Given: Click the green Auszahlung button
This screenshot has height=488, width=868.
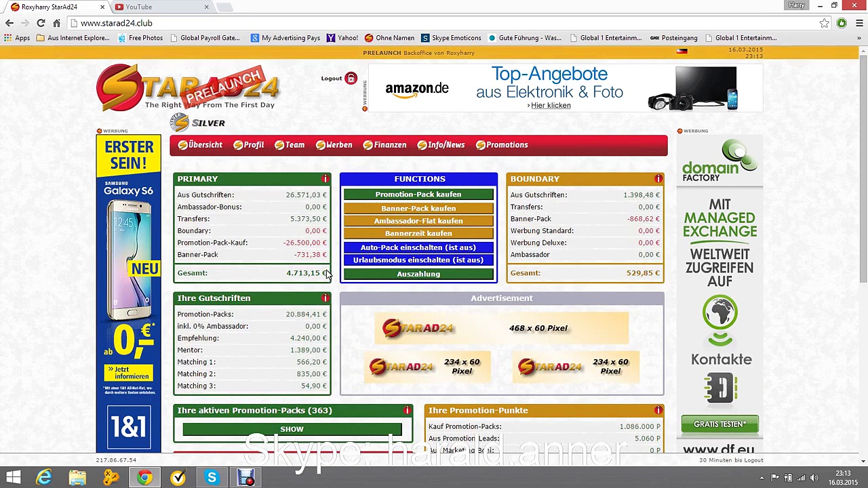Looking at the screenshot, I should 418,274.
